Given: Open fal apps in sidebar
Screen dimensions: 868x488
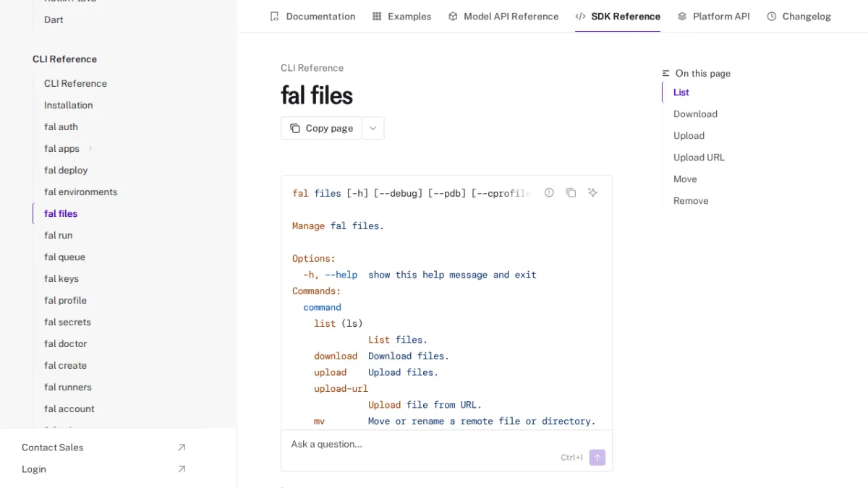Looking at the screenshot, I should (61, 148).
